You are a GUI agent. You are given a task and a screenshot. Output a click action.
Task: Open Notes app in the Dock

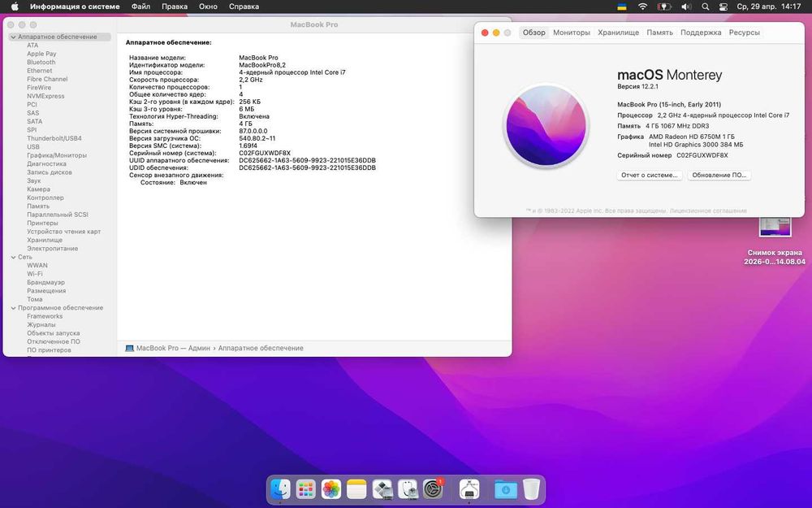[x=356, y=488]
